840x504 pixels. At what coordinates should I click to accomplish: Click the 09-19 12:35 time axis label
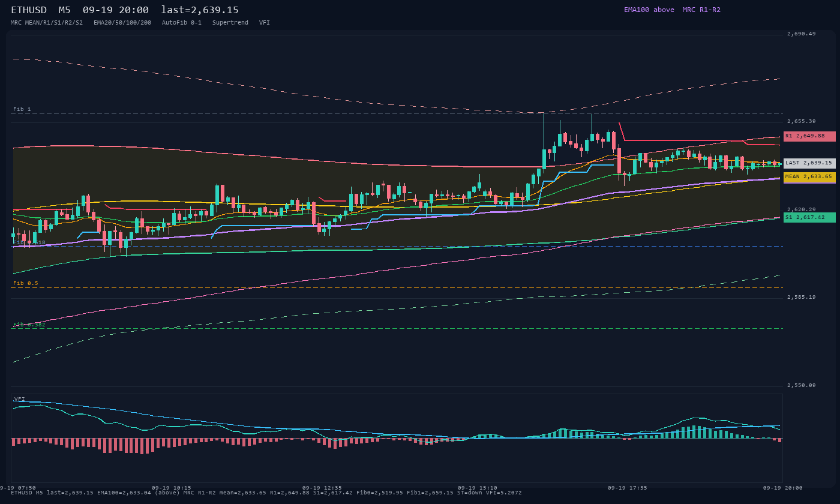click(322, 488)
